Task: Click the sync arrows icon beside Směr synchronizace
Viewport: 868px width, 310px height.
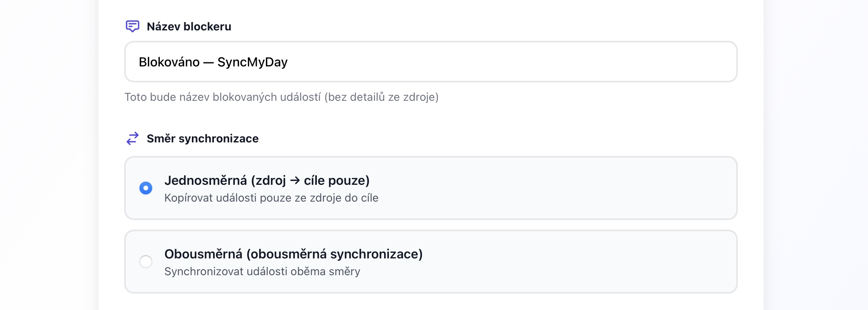Action: pos(132,138)
